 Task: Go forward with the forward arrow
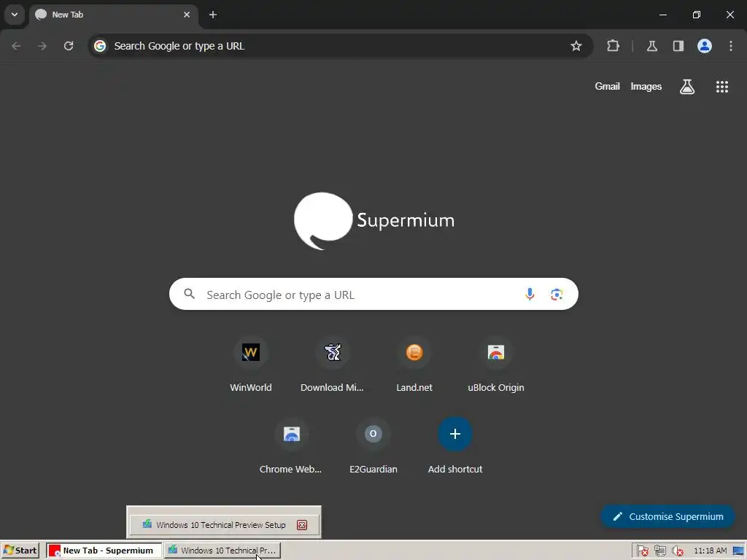click(42, 46)
